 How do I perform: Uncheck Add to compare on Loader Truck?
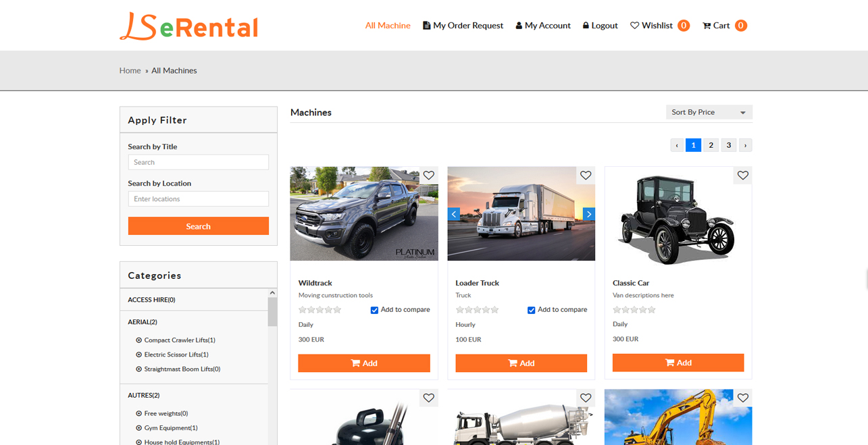tap(532, 310)
